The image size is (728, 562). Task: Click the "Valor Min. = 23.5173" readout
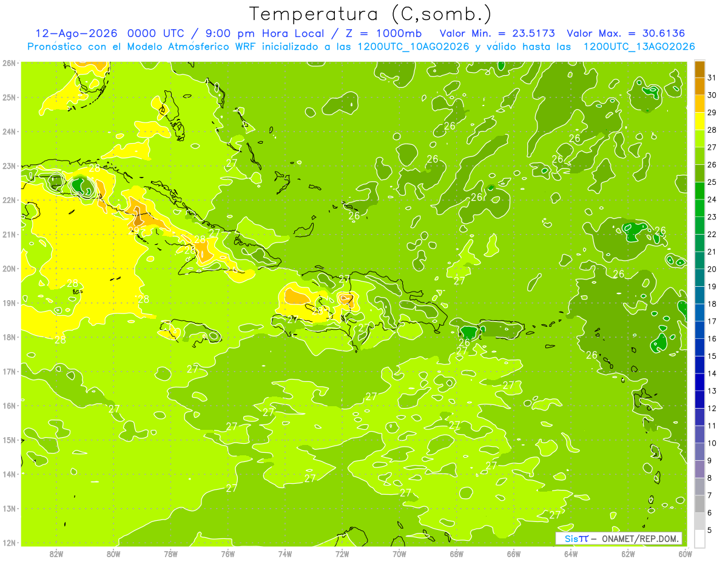[497, 33]
